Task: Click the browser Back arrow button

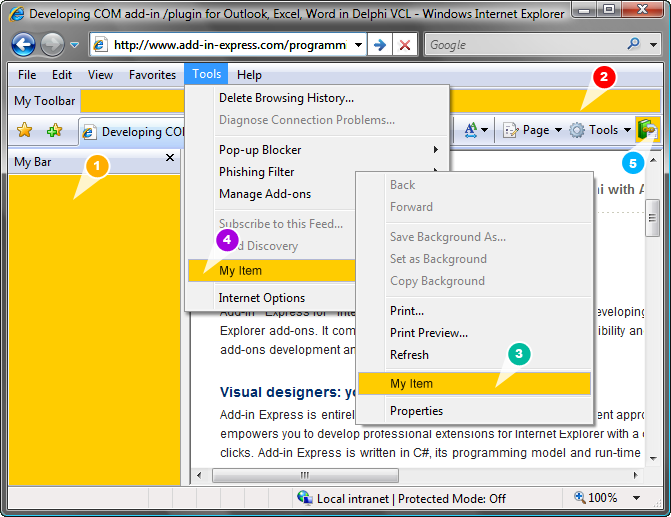Action: [x=23, y=45]
